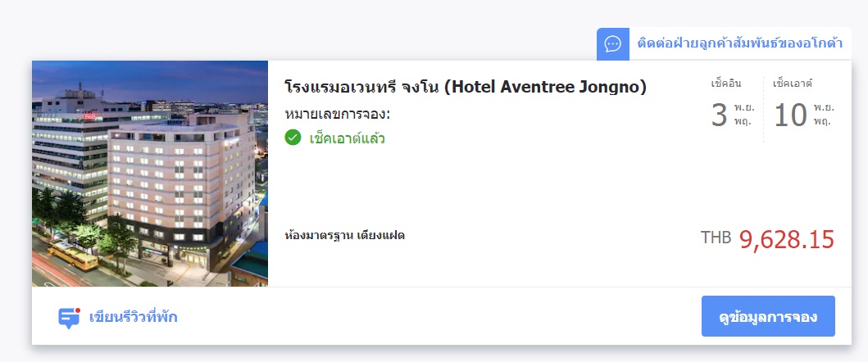868x362 pixels.
Task: Click the เช็คเอาต์ heading label
Action: click(792, 84)
